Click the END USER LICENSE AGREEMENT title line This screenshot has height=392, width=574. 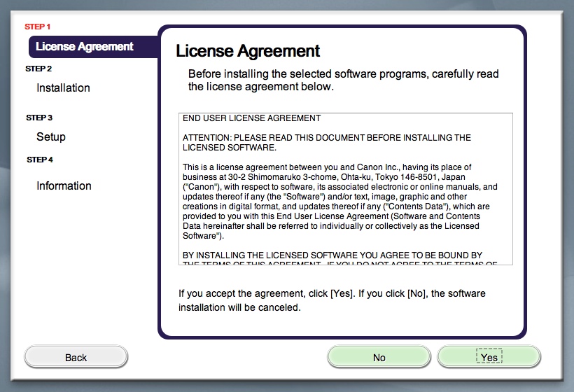click(x=251, y=118)
